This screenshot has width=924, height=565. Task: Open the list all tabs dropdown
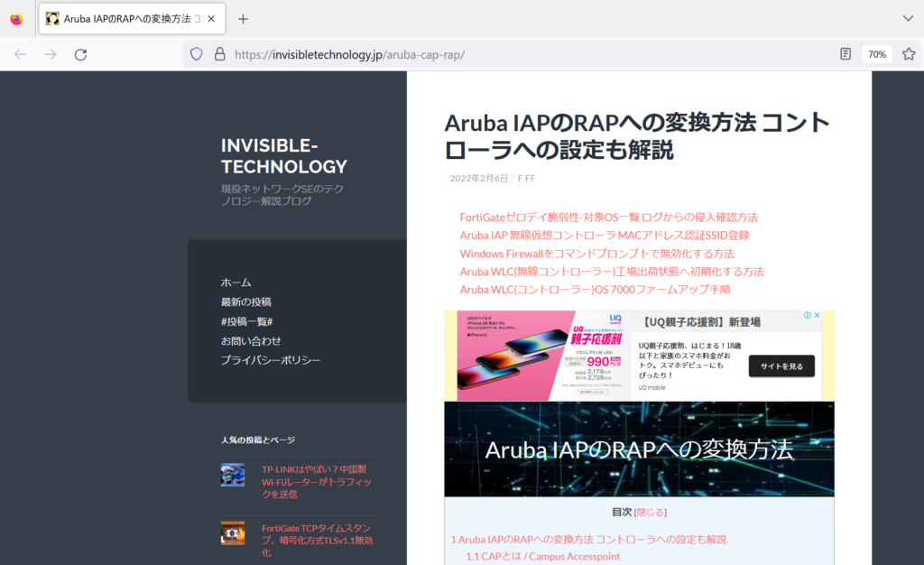coord(908,18)
